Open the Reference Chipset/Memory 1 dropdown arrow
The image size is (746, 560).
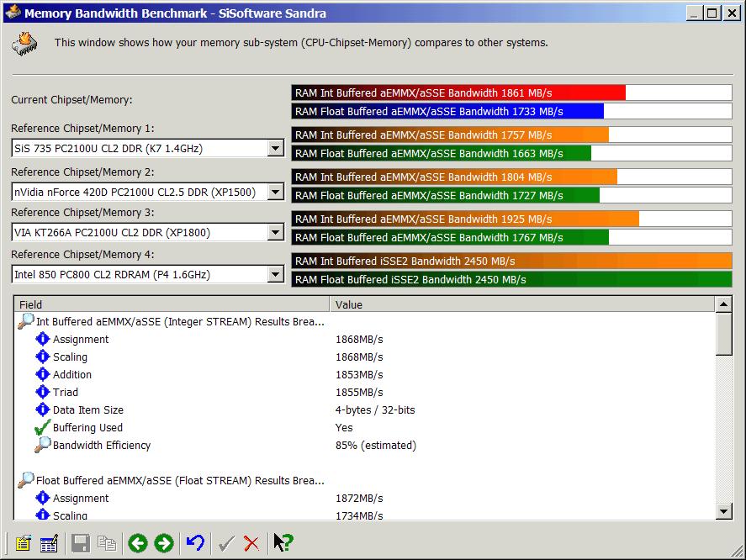pyautogui.click(x=275, y=149)
